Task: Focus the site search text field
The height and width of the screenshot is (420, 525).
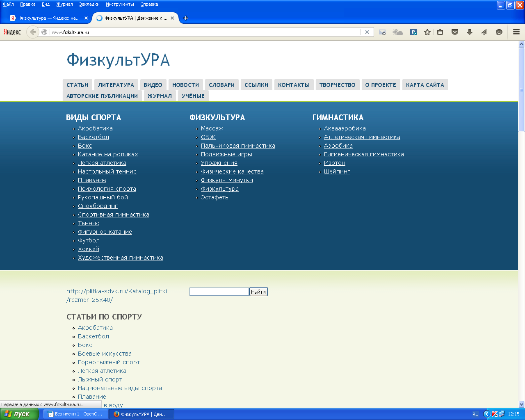Action: 219,292
